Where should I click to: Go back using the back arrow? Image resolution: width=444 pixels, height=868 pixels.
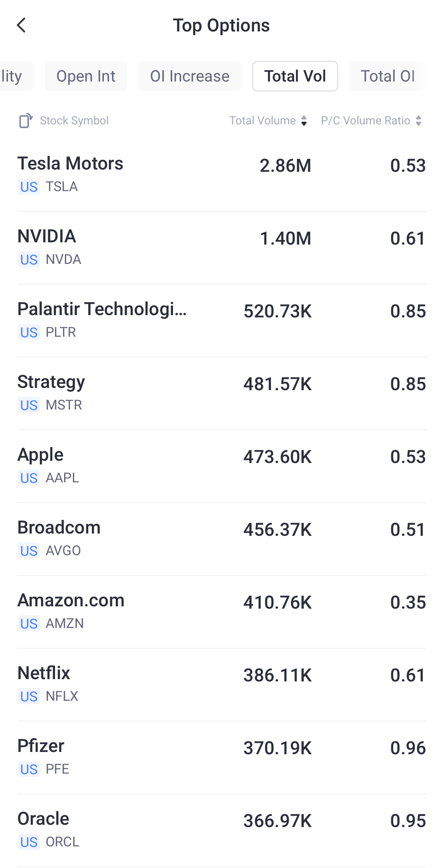[22, 25]
